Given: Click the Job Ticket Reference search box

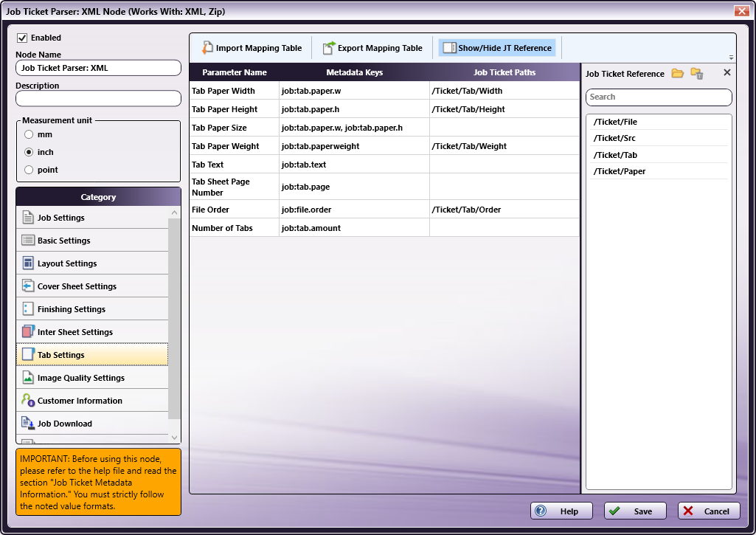Looking at the screenshot, I should point(659,97).
